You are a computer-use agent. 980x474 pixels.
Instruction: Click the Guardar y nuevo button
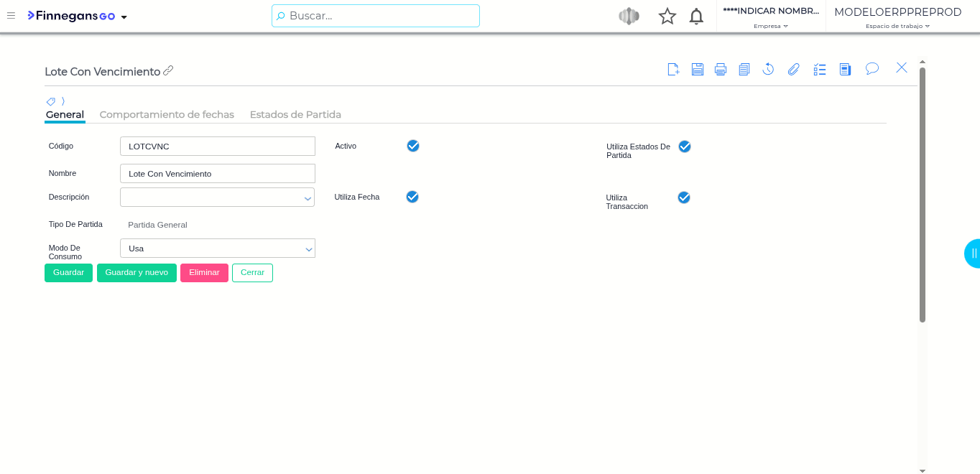point(137,273)
